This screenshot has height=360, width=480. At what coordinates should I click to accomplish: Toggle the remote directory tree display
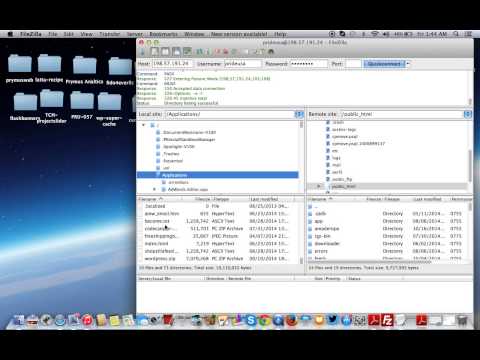176,52
